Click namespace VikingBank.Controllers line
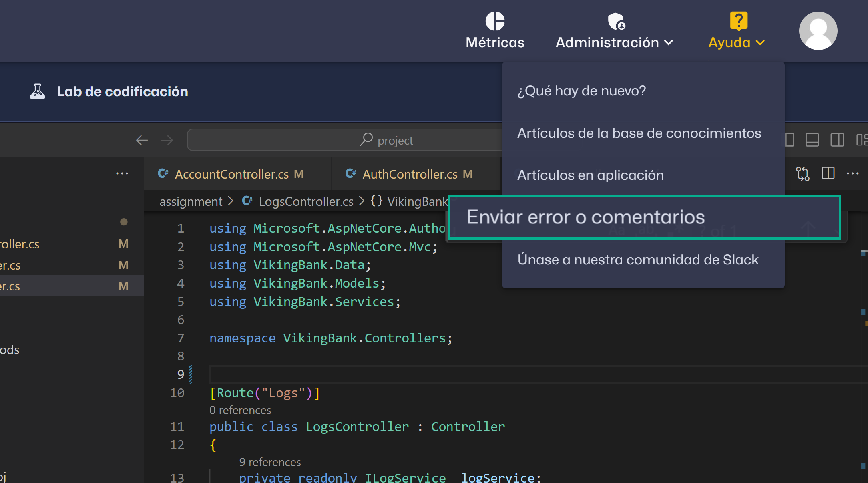 [x=331, y=338]
